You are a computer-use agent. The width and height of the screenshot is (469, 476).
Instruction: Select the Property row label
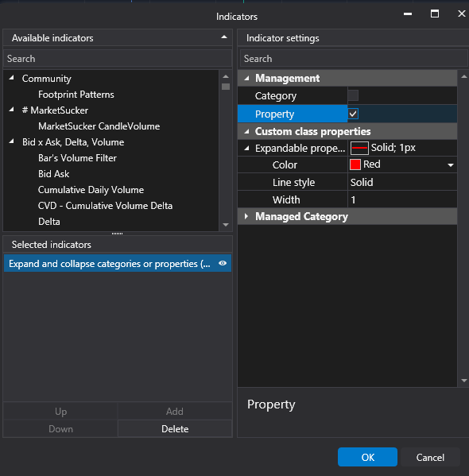[x=274, y=114]
